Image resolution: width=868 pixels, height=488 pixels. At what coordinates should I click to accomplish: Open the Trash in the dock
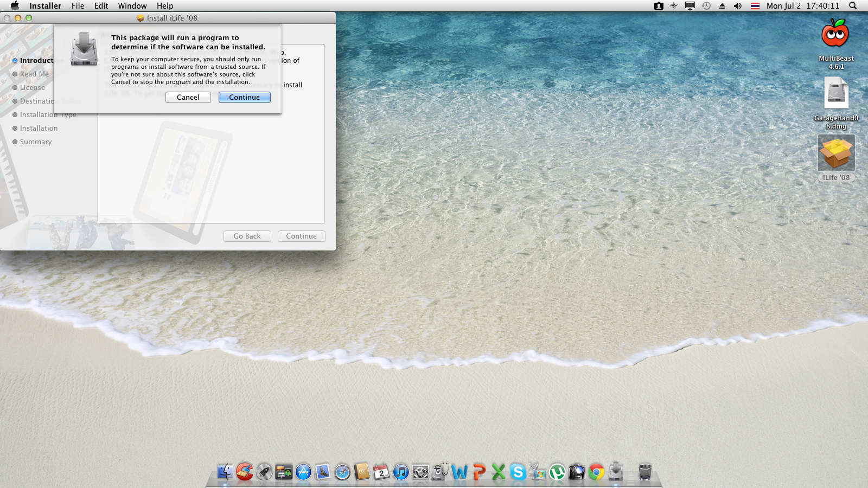(644, 472)
